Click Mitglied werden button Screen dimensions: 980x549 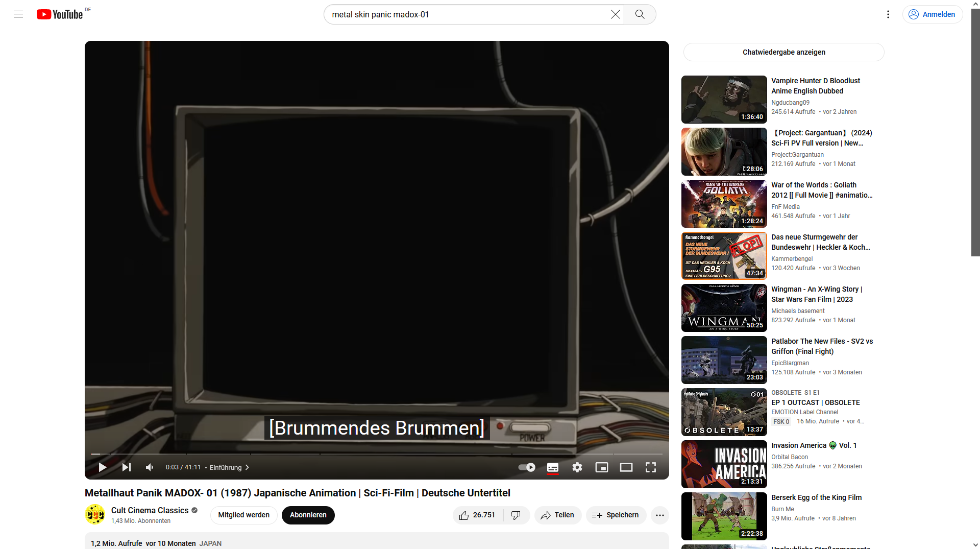[x=244, y=515]
